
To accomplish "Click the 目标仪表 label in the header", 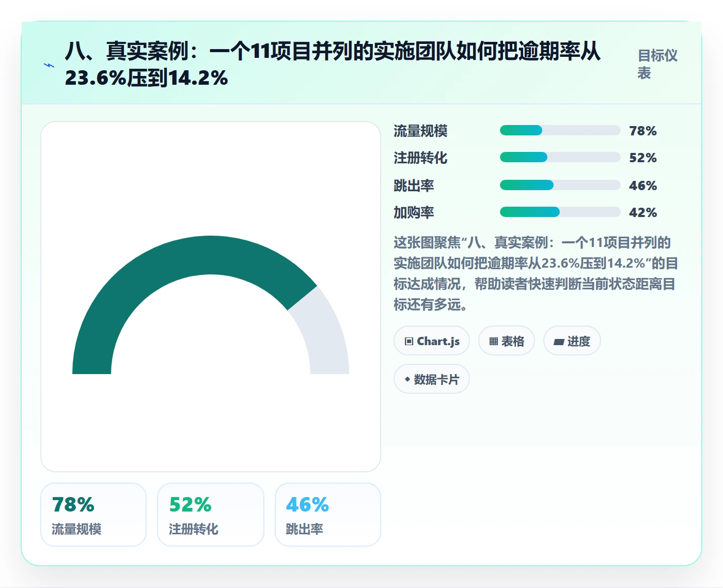I will tap(657, 64).
